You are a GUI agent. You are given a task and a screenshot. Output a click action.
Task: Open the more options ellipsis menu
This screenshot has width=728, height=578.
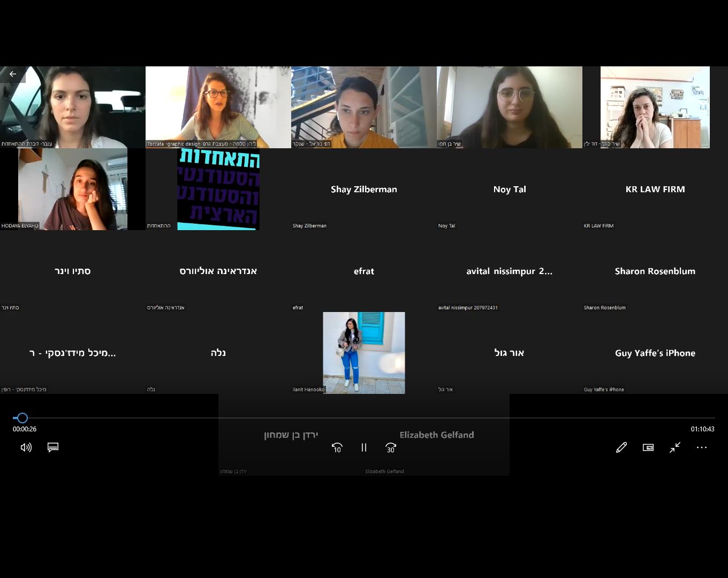coord(702,447)
